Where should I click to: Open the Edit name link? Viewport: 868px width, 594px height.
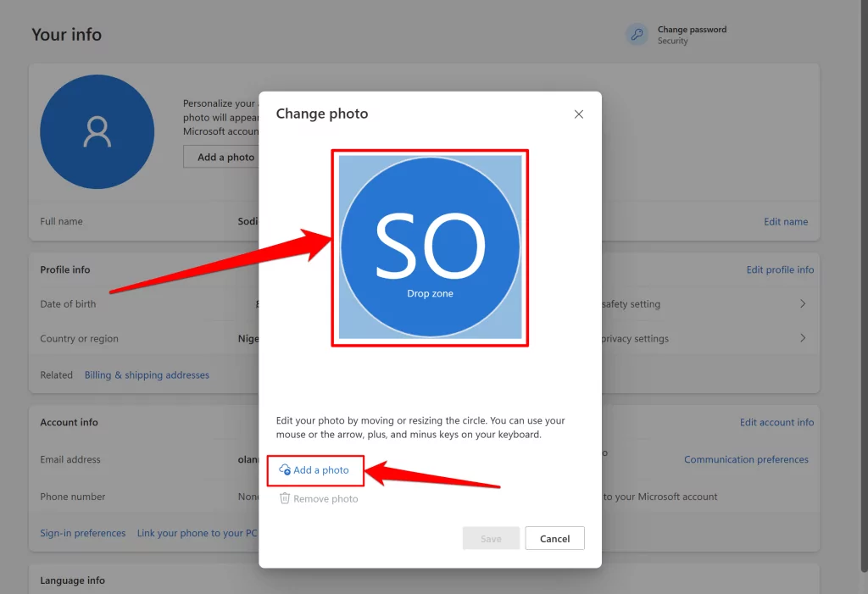(x=786, y=221)
